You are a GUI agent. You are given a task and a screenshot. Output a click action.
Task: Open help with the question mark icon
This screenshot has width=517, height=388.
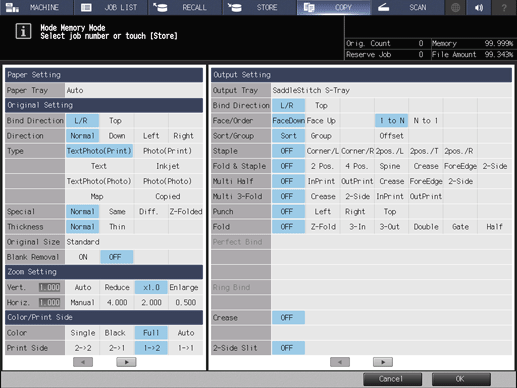(x=504, y=7)
